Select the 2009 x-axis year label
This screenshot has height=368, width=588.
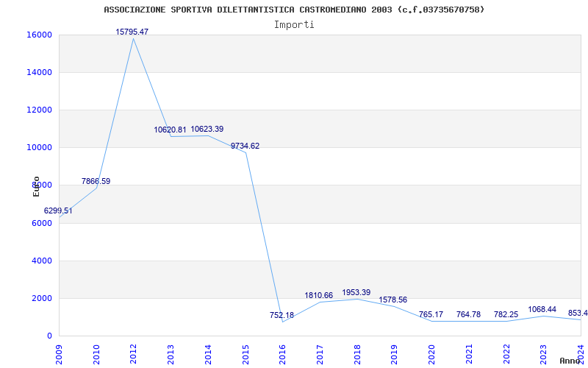pos(59,354)
